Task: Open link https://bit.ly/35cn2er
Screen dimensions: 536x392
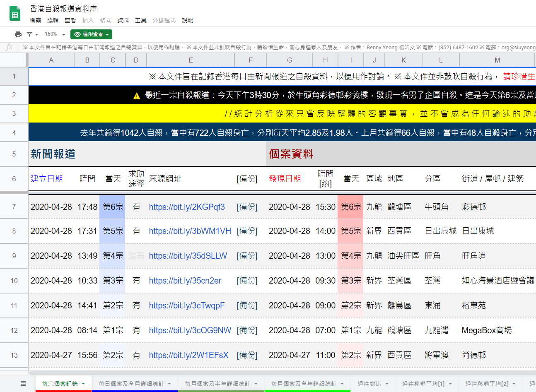Action: tap(185, 281)
